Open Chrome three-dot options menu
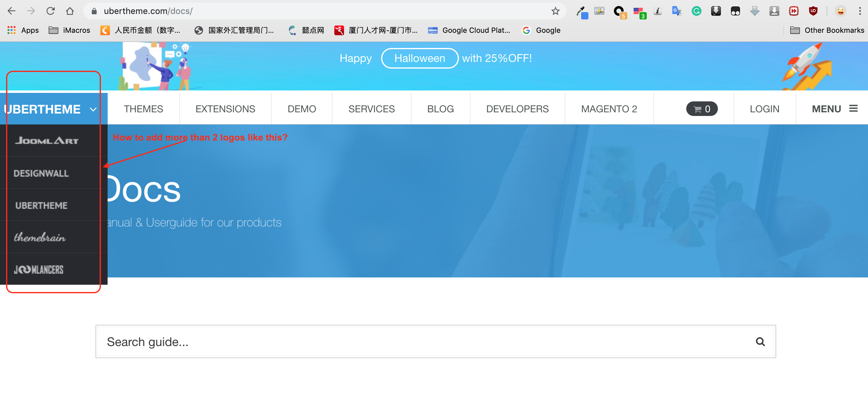This screenshot has width=868, height=411. pyautogui.click(x=859, y=11)
